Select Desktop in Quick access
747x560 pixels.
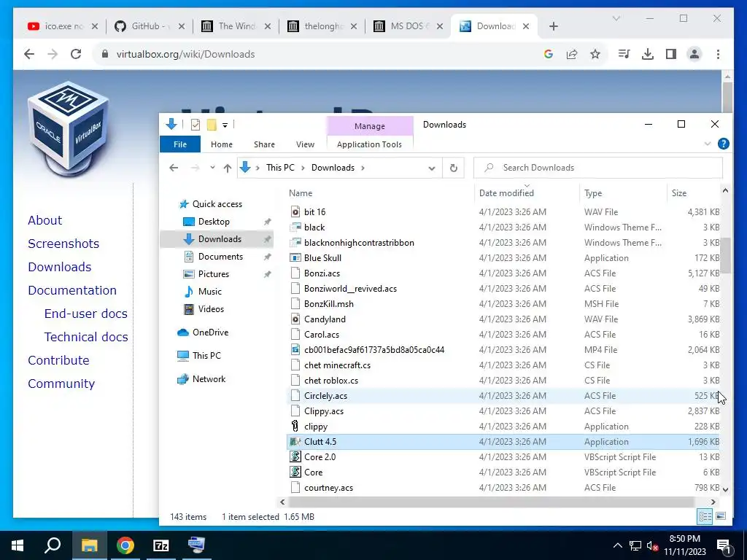click(x=214, y=222)
